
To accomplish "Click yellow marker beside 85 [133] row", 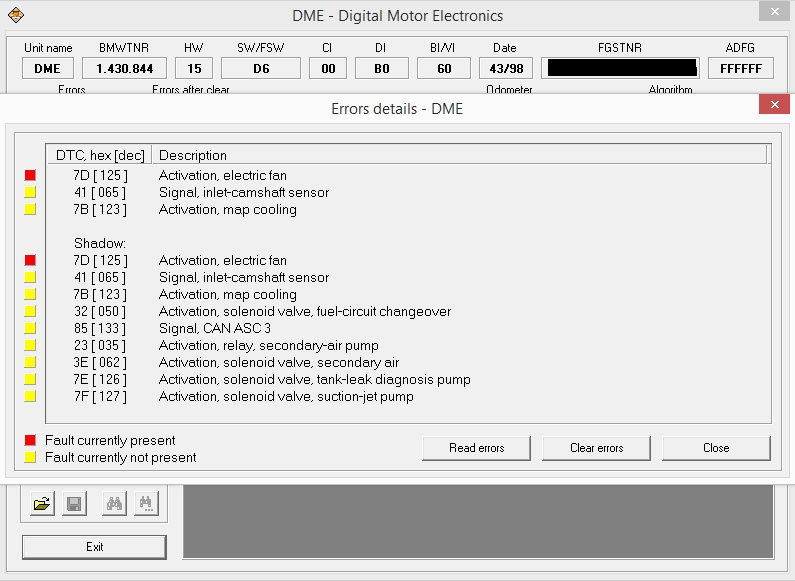I will coord(30,329).
